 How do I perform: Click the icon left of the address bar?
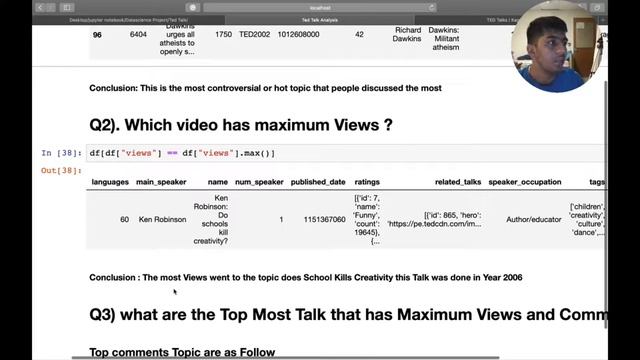click(193, 7)
